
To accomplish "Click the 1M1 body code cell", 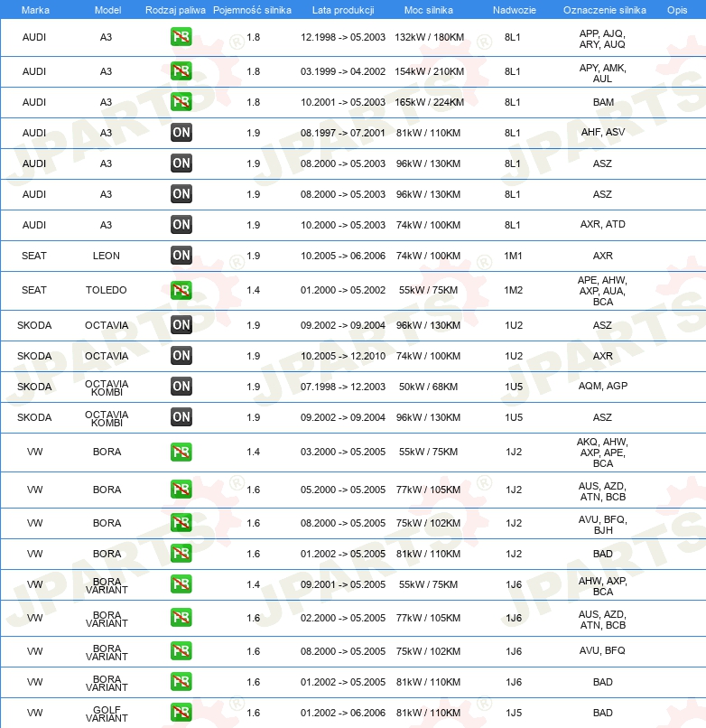I will [x=513, y=256].
